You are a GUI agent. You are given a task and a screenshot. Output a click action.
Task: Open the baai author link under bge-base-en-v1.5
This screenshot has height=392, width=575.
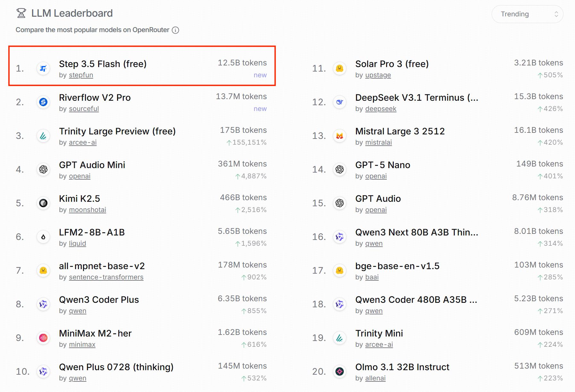(x=372, y=277)
